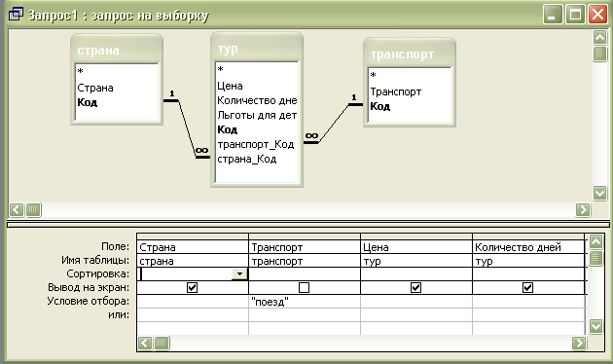Click Сортировка cell under Цена column
The image size is (613, 364).
[416, 273]
